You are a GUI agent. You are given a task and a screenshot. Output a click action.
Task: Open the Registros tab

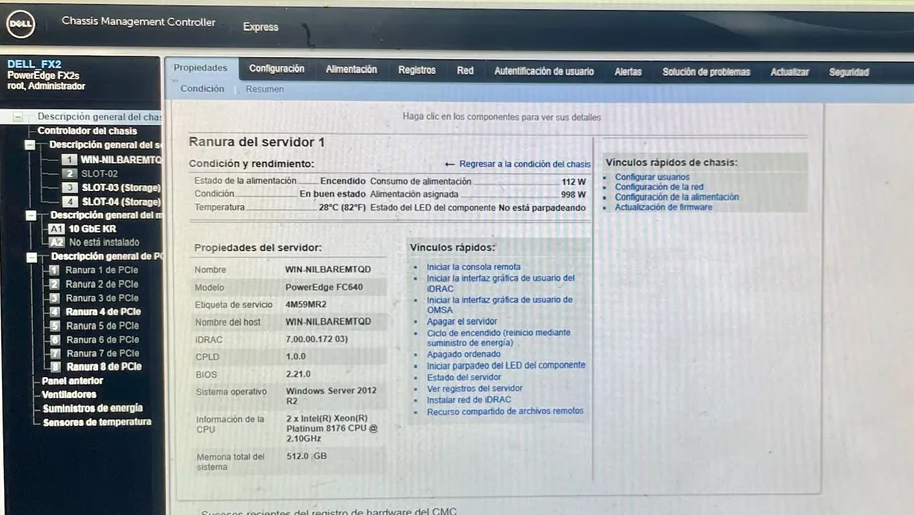click(417, 70)
